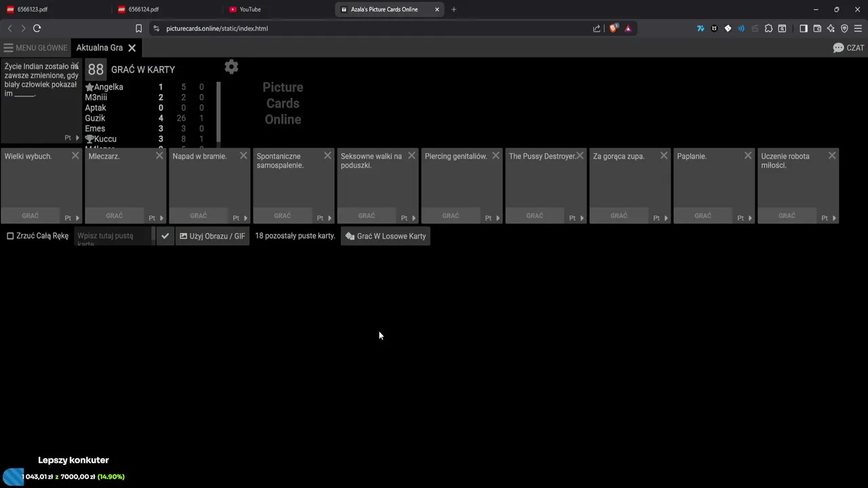Discard 'Uczenie robota miłości.' card with X
Image resolution: width=868 pixels, height=488 pixels.
point(832,156)
